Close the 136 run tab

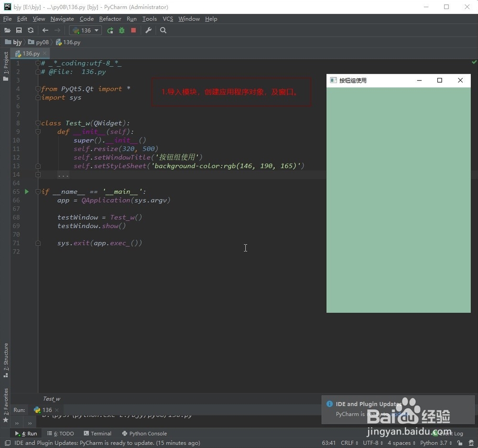pyautogui.click(x=57, y=410)
